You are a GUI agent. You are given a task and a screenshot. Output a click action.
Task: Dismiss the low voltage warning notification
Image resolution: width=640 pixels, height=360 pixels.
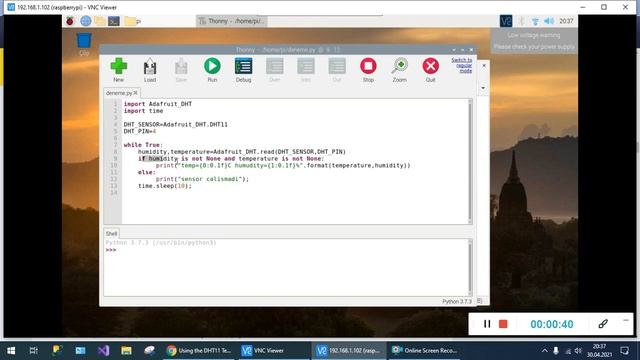coord(534,41)
